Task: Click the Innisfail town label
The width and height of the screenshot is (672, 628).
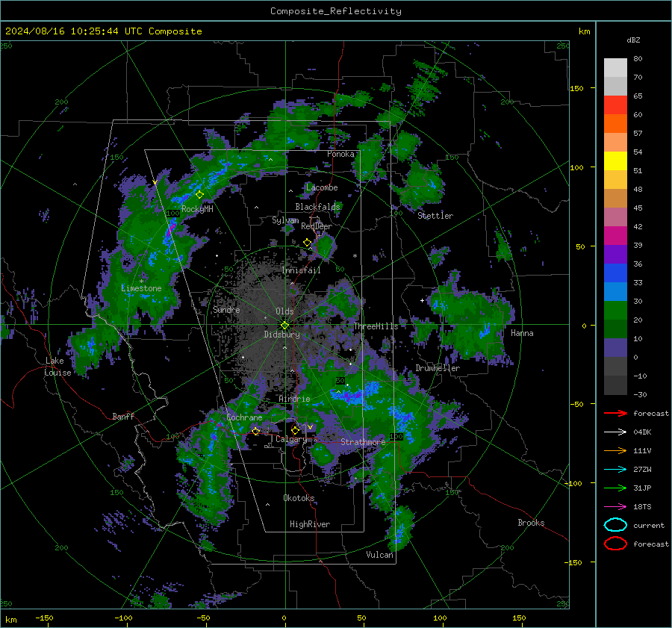Action: click(302, 270)
